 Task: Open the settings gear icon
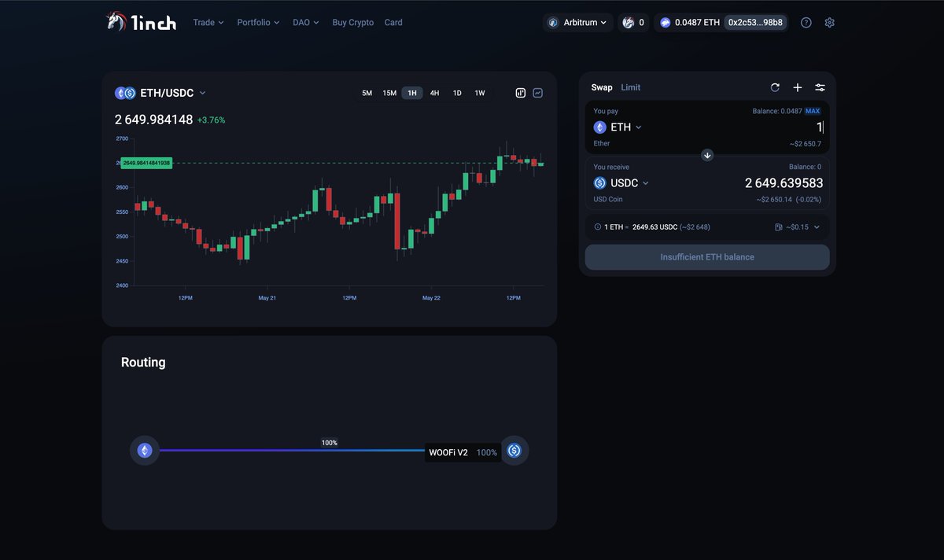[x=829, y=22]
